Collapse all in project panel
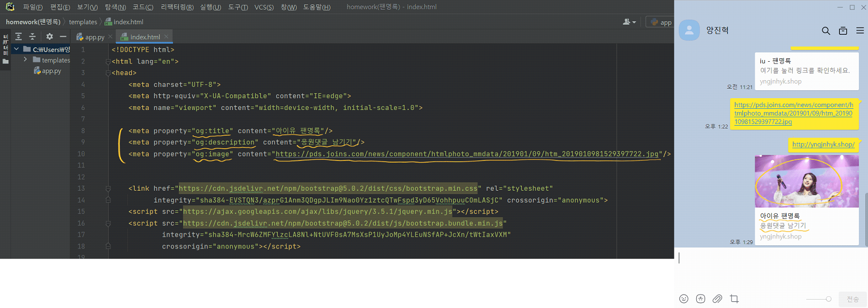This screenshot has width=868, height=308. click(x=33, y=36)
